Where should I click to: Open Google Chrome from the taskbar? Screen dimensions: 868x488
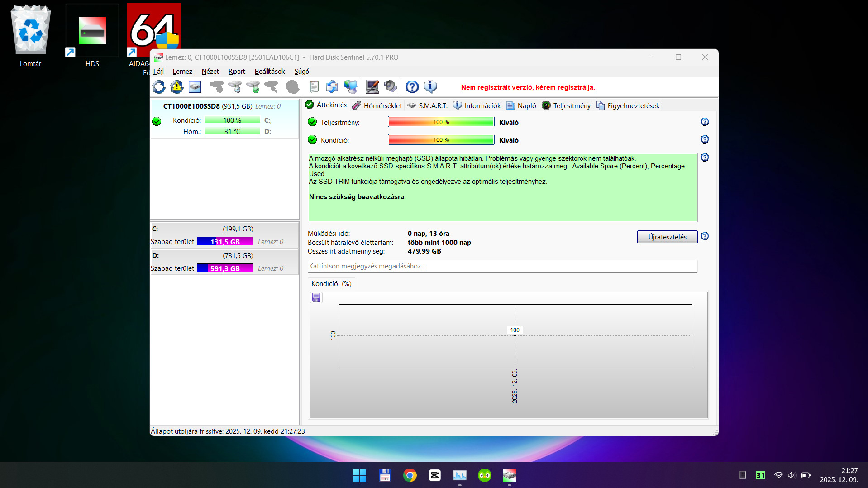pos(410,475)
